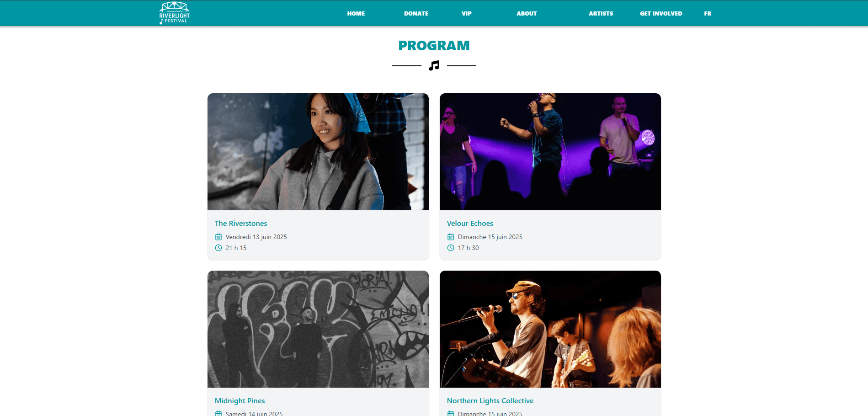
Task: Click the music note icon under Program
Action: coord(434,65)
